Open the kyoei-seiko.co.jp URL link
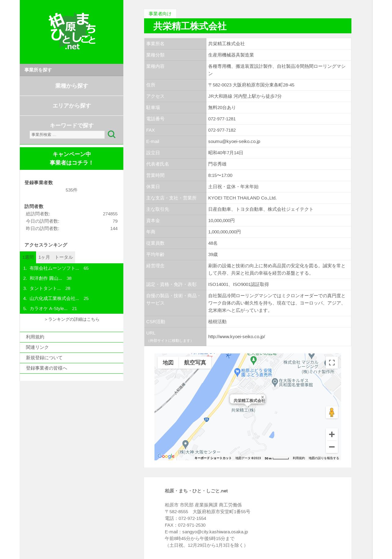 click(x=237, y=337)
